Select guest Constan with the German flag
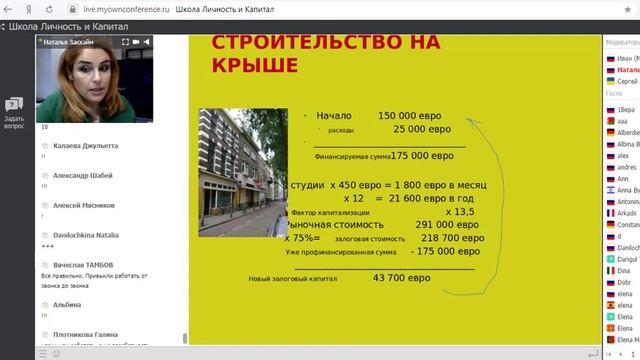The height and width of the screenshot is (360, 640). [623, 224]
